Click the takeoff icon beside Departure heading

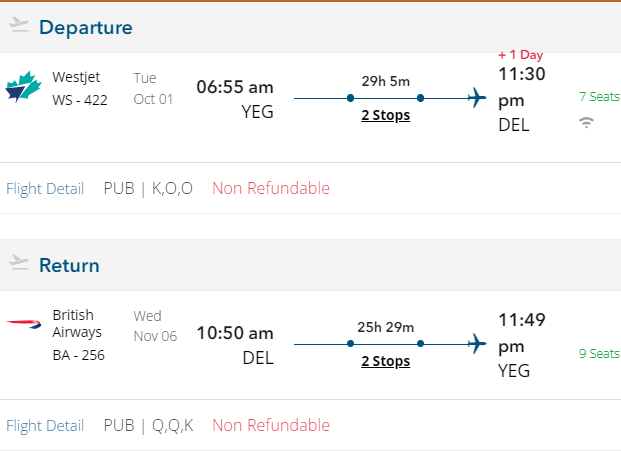tap(19, 27)
